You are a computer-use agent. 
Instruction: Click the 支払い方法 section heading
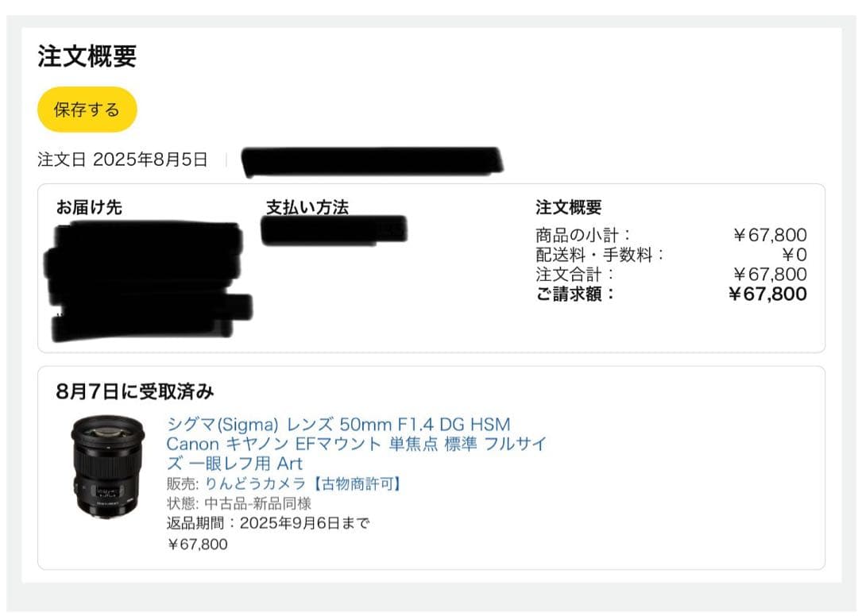pyautogui.click(x=307, y=207)
